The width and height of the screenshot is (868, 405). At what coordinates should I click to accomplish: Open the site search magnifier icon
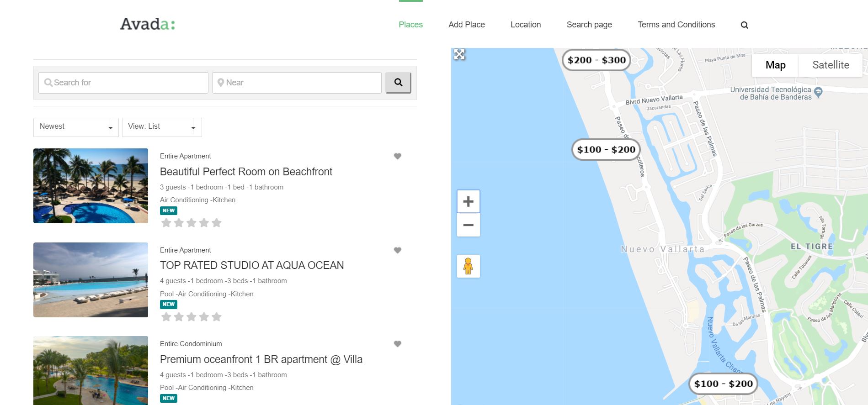click(x=744, y=25)
